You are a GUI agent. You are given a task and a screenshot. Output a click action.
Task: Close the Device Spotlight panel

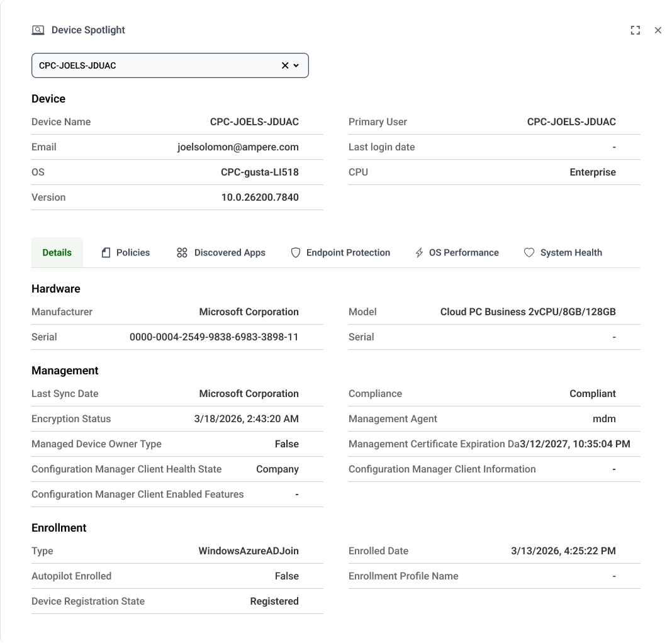[x=658, y=30]
